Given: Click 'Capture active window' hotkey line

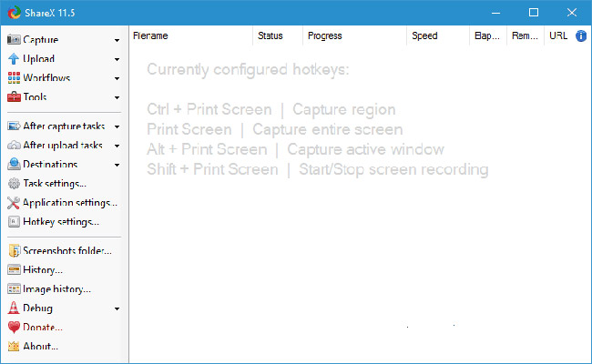Looking at the screenshot, I should coord(295,150).
